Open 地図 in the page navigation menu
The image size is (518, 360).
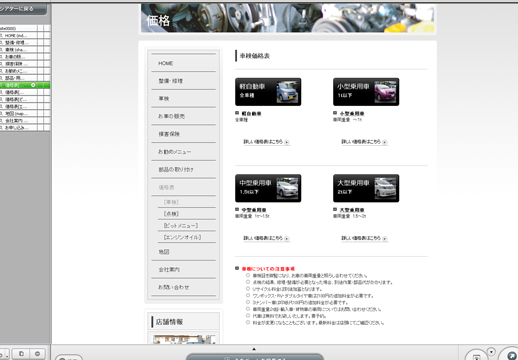point(183,252)
